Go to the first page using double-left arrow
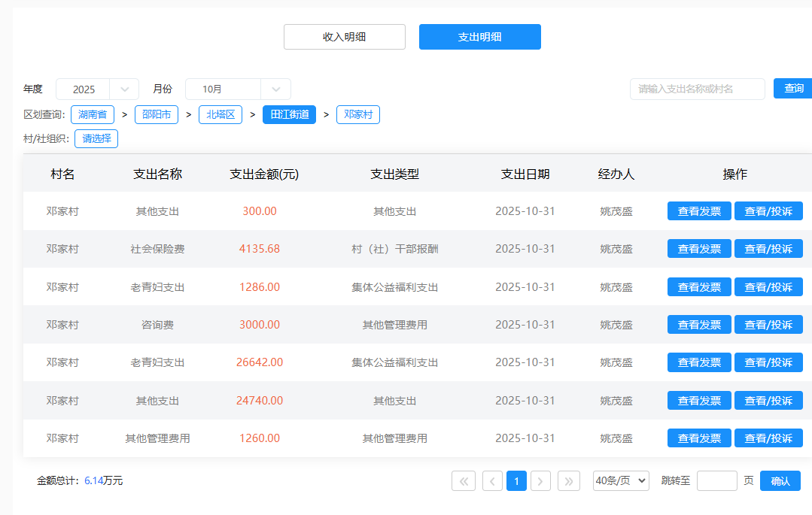The width and height of the screenshot is (812, 515). point(464,480)
